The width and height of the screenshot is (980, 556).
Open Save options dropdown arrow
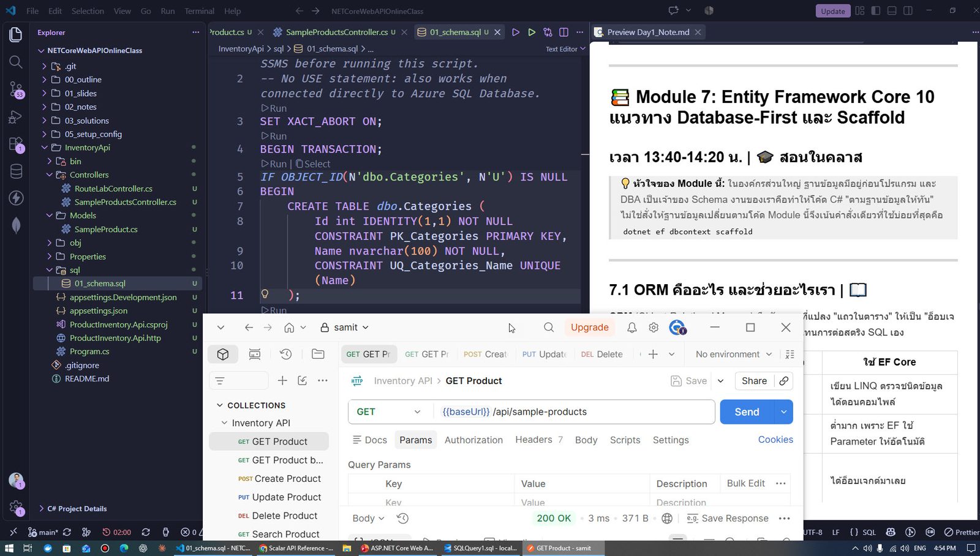pyautogui.click(x=721, y=381)
